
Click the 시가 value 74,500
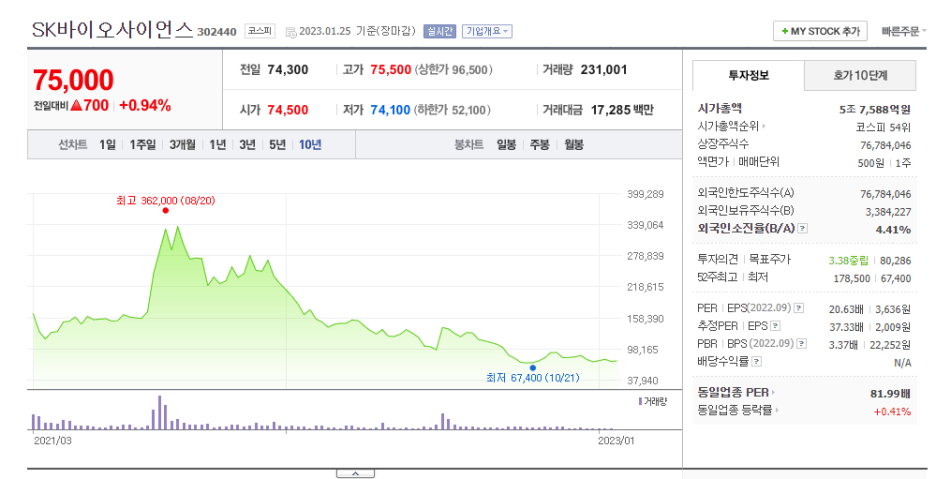(x=288, y=110)
